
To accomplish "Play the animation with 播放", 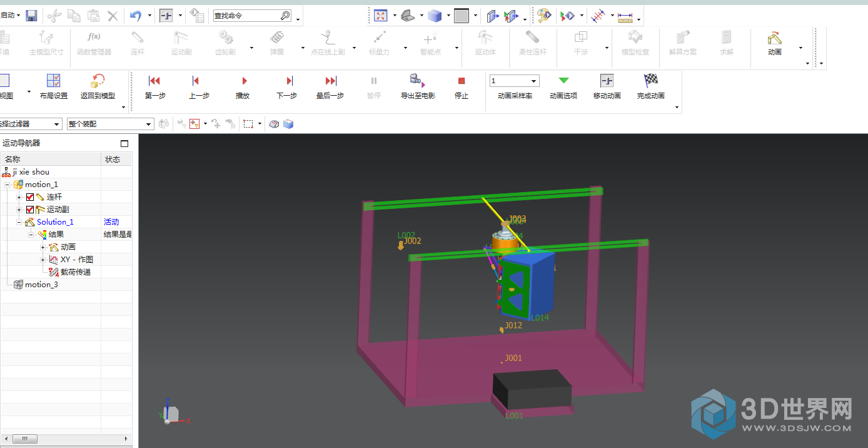I will tap(243, 86).
